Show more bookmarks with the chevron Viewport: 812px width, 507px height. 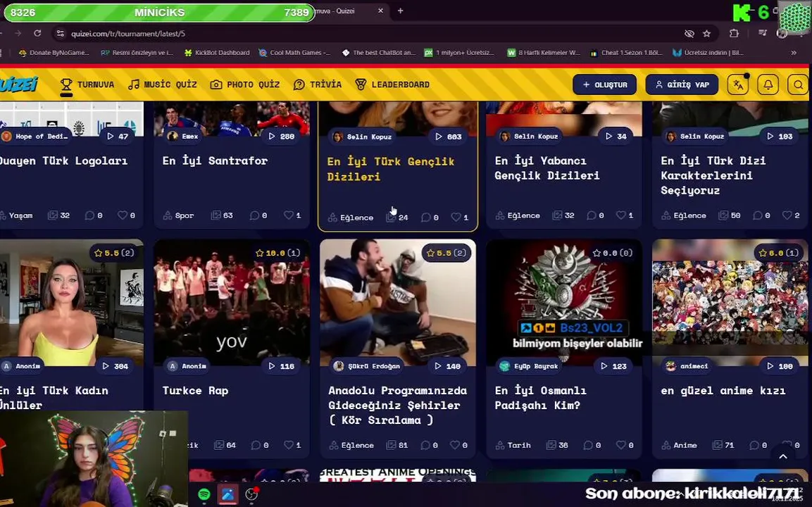click(x=794, y=52)
